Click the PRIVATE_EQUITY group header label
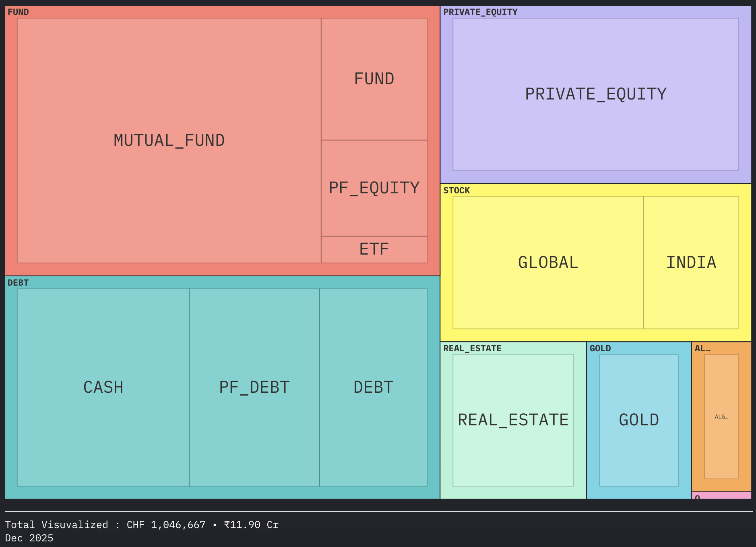 tap(480, 12)
